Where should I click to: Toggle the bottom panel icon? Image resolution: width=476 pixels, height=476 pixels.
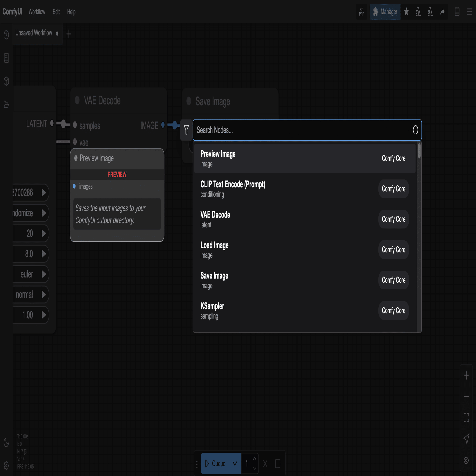point(457,12)
